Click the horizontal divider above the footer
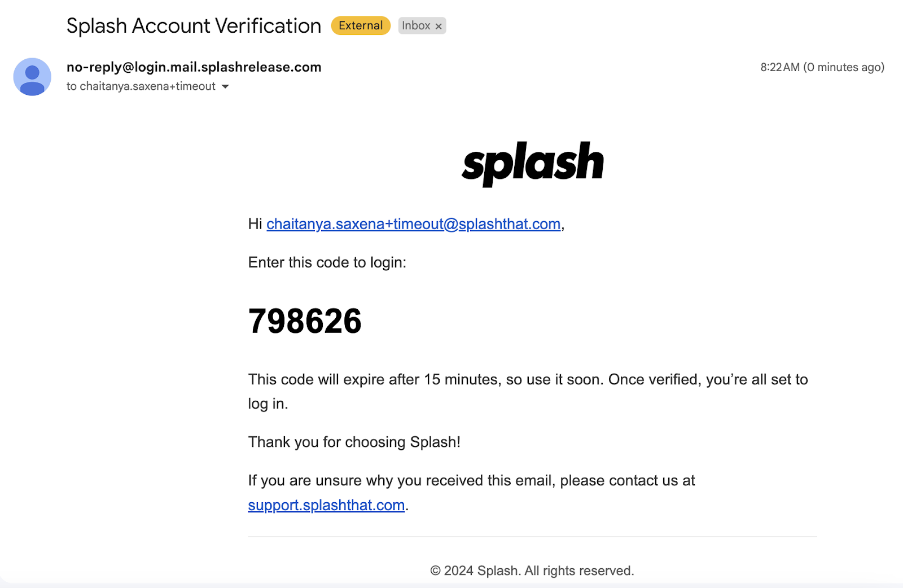 (x=532, y=537)
